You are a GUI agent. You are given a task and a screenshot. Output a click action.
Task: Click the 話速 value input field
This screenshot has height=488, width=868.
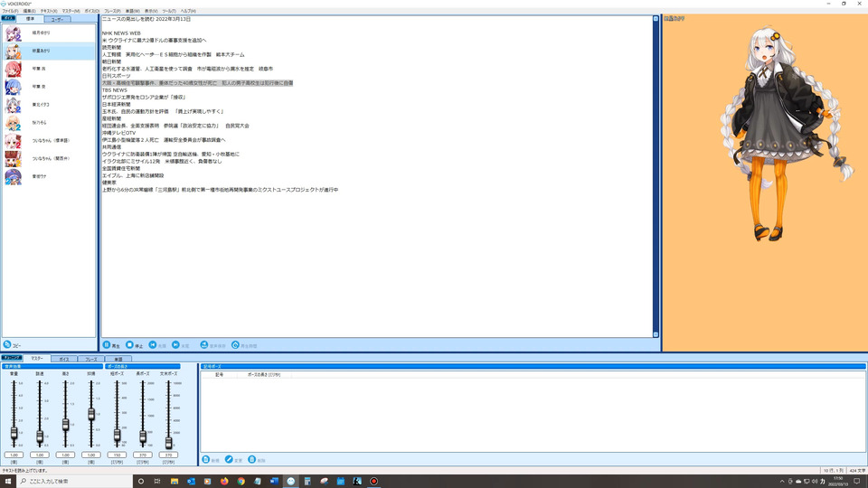pyautogui.click(x=40, y=455)
